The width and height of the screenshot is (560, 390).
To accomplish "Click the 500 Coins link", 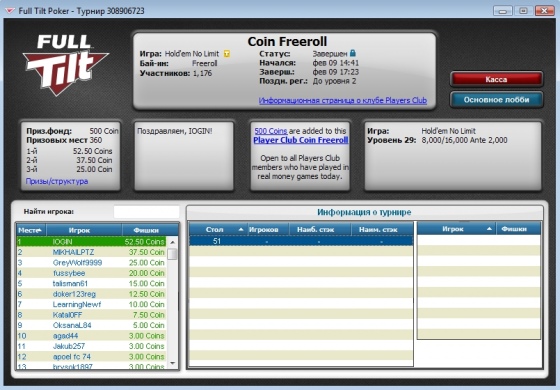I will [271, 131].
